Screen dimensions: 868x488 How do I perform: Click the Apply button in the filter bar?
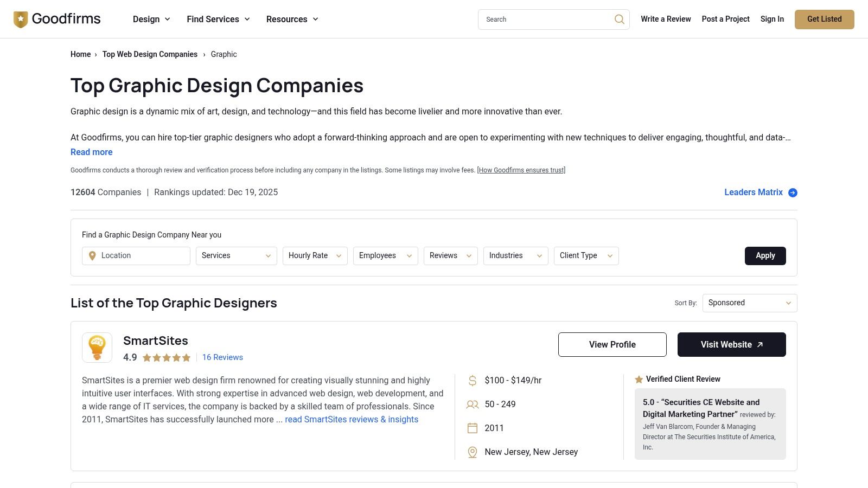(x=765, y=255)
